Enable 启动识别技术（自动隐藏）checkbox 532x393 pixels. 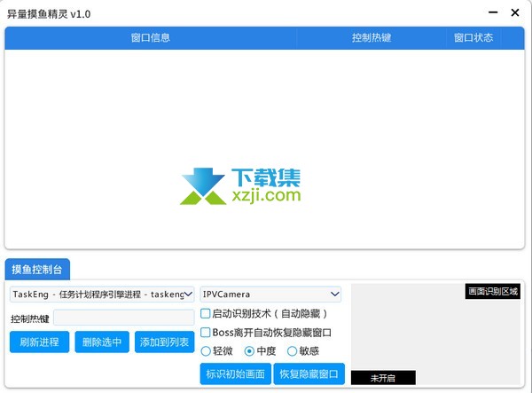206,313
